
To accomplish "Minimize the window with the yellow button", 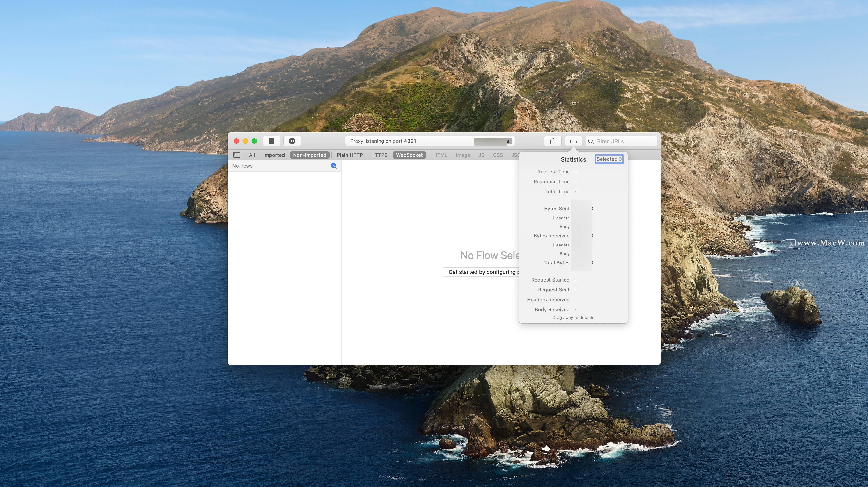I will point(245,141).
